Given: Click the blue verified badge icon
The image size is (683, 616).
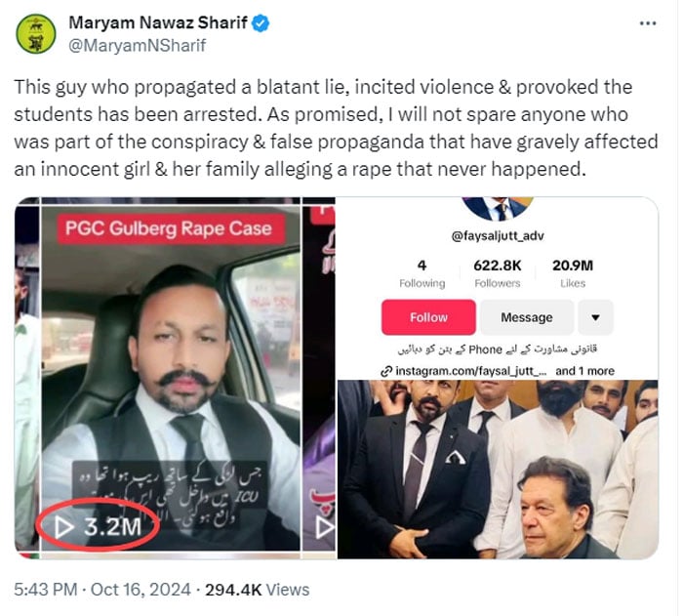Looking at the screenshot, I should click(261, 23).
